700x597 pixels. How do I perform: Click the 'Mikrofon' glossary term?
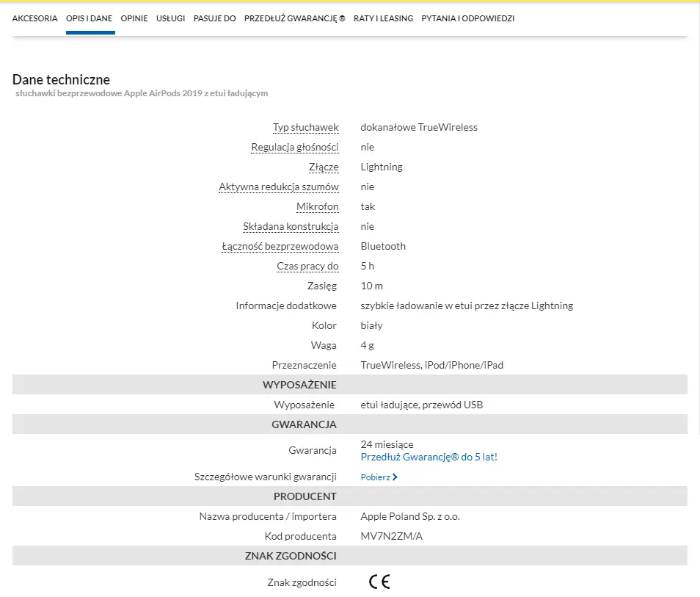[x=318, y=206]
